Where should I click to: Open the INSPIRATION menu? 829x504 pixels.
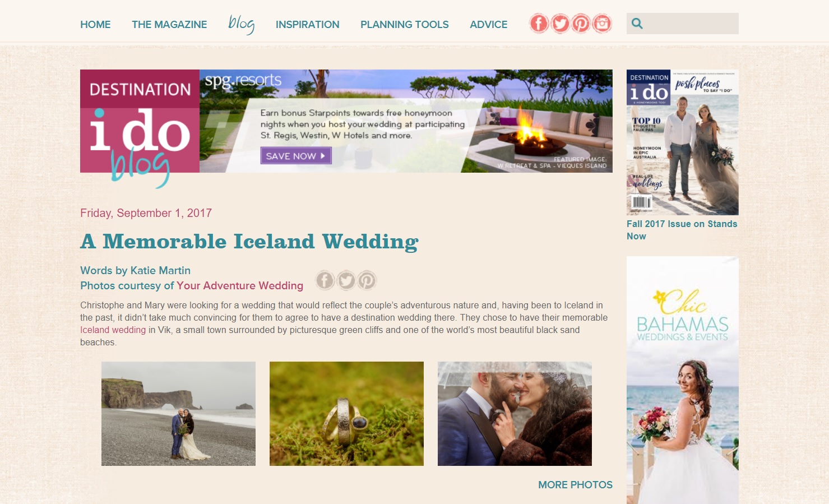(x=307, y=25)
